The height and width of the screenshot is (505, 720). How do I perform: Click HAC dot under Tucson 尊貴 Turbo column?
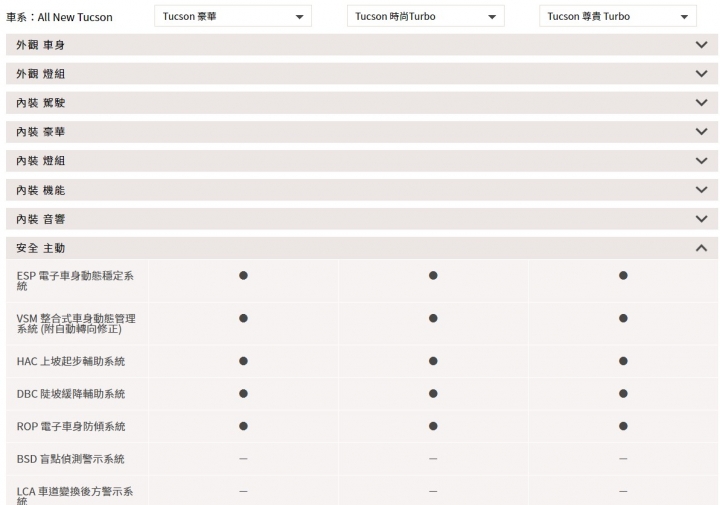(623, 361)
